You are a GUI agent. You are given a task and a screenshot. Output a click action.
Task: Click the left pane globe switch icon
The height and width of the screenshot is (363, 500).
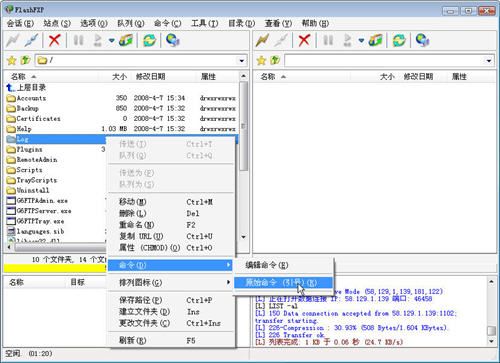tap(173, 40)
